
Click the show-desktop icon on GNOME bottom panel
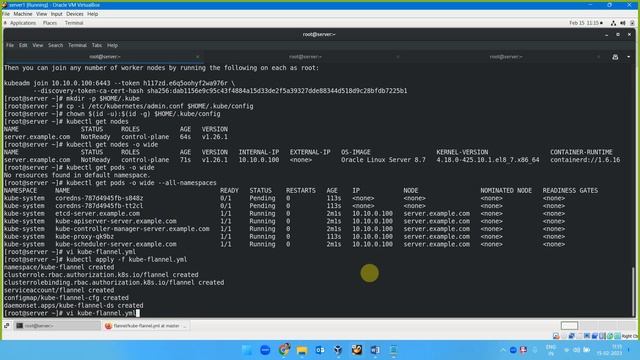coord(7,326)
